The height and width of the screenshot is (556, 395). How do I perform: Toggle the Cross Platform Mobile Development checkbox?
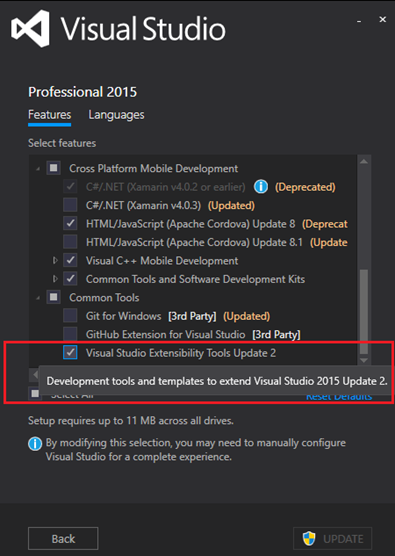point(54,168)
